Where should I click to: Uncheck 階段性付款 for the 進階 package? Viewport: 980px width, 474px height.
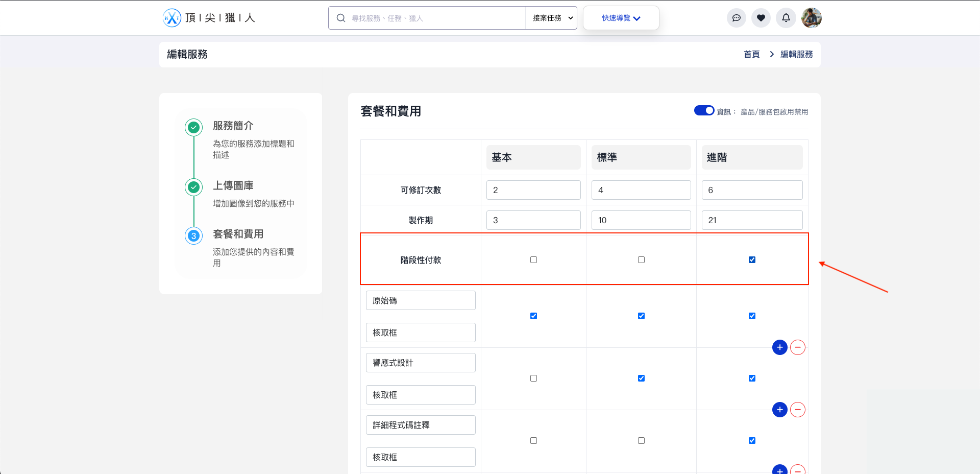pos(752,260)
